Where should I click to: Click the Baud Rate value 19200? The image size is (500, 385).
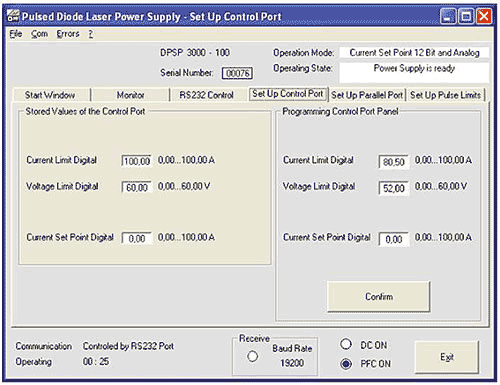click(x=292, y=363)
